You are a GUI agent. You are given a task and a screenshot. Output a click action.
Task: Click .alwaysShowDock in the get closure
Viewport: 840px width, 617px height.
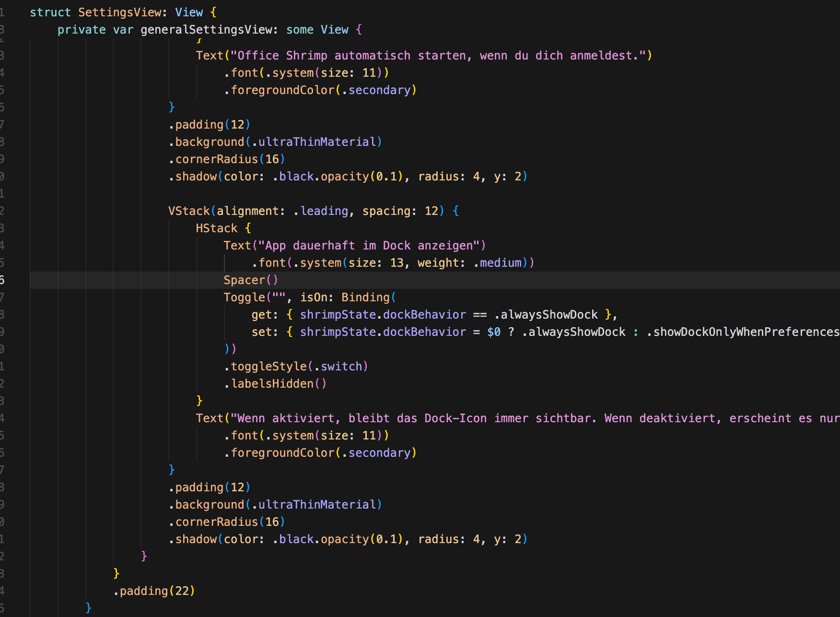(546, 315)
